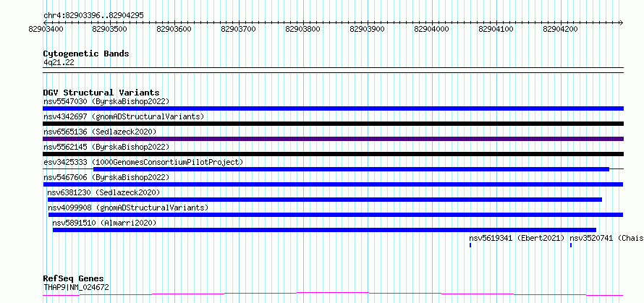The height and width of the screenshot is (303, 644).
Task: Select the purple bar under nsv6565136
Action: point(333,139)
